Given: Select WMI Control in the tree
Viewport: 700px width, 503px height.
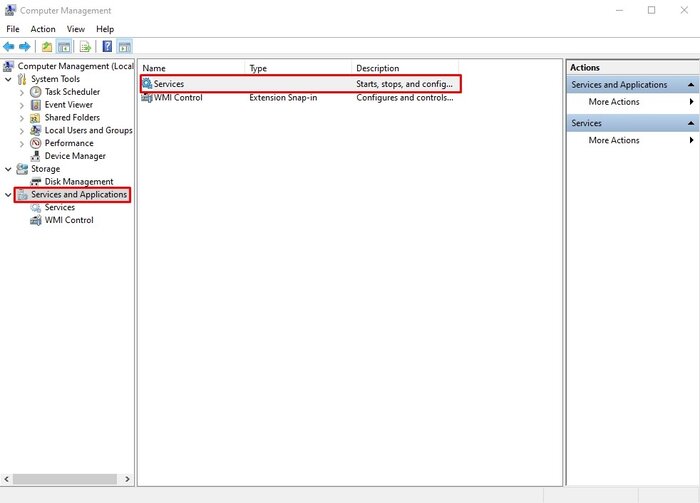Looking at the screenshot, I should [69, 220].
